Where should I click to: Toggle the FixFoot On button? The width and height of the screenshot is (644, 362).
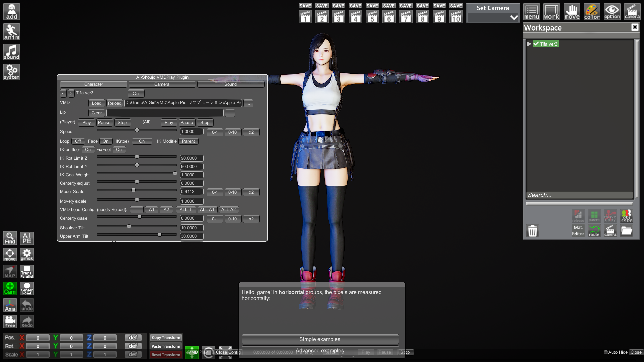click(x=119, y=150)
